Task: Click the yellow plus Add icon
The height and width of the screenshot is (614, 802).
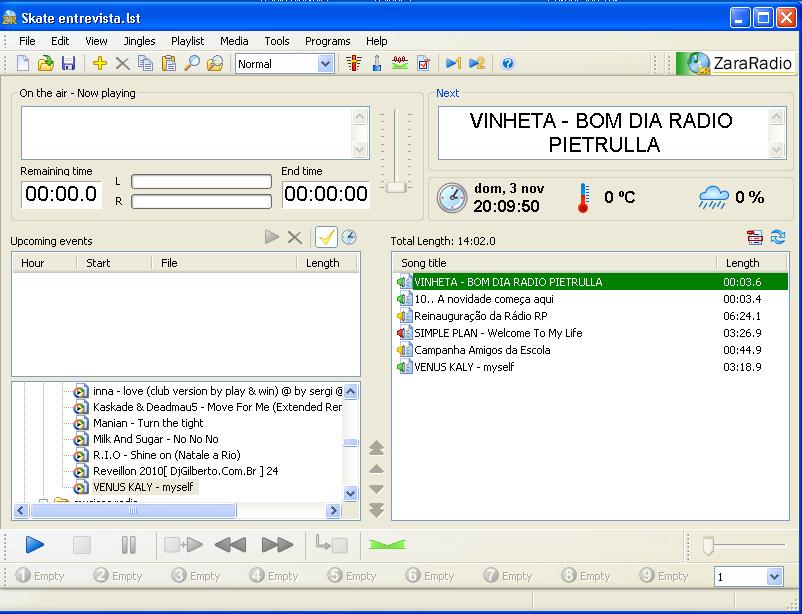Action: point(99,64)
